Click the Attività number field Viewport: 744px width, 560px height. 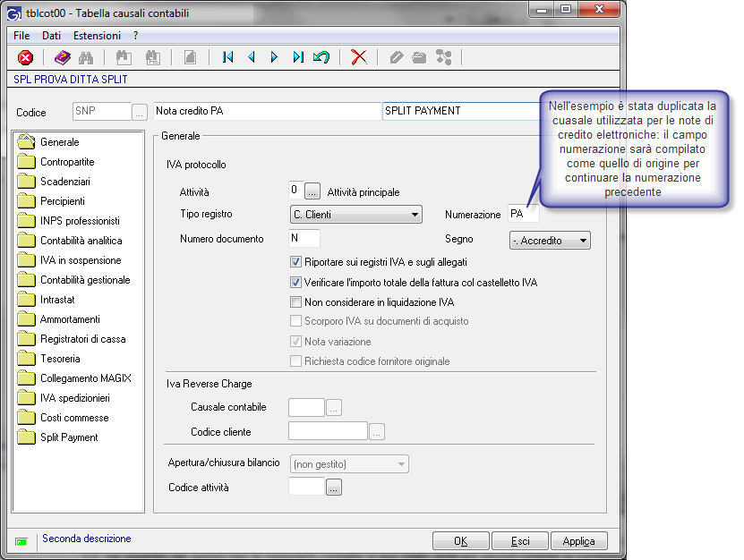296,191
